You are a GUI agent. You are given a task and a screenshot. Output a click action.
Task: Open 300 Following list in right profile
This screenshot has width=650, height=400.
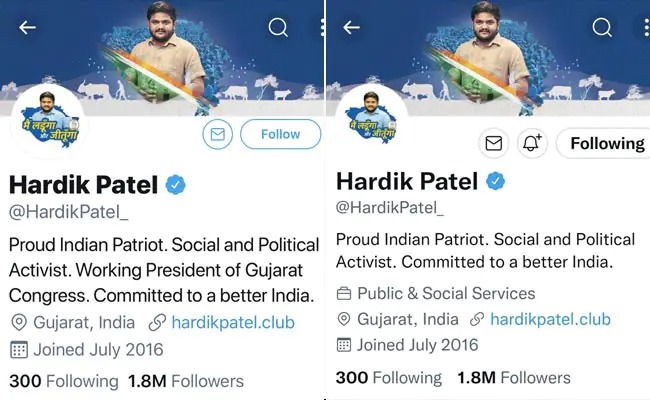[x=388, y=377]
